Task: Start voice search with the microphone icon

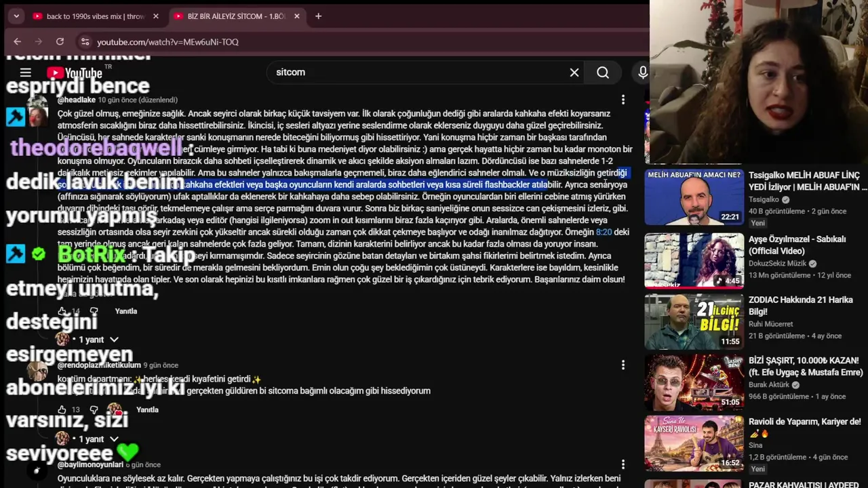Action: coord(642,73)
